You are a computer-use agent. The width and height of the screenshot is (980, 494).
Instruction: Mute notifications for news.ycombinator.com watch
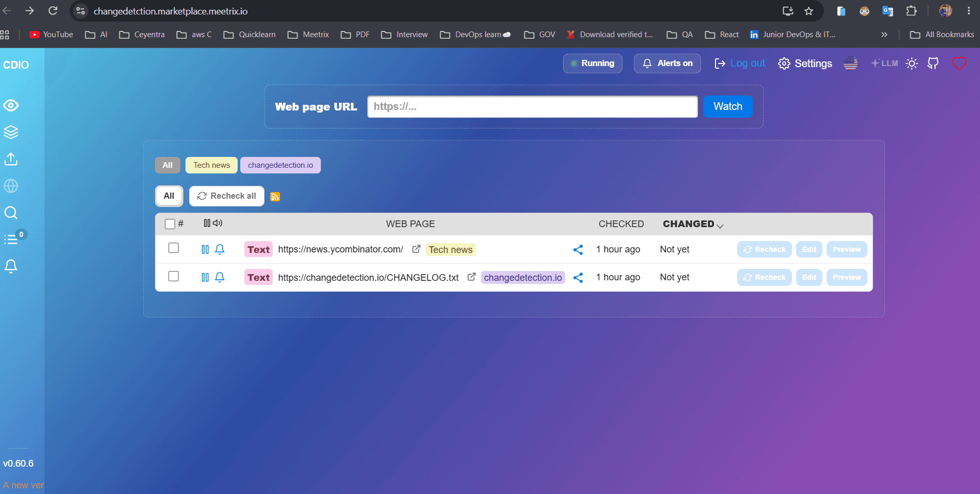[x=220, y=249]
